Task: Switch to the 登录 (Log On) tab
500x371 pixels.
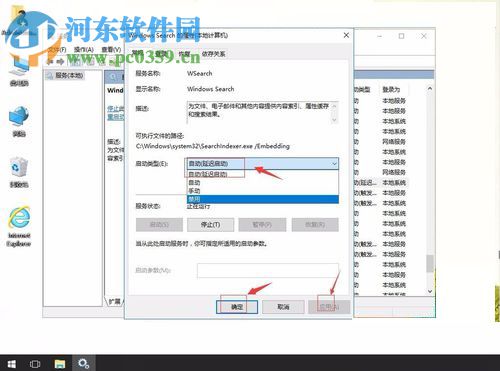Action: point(161,54)
